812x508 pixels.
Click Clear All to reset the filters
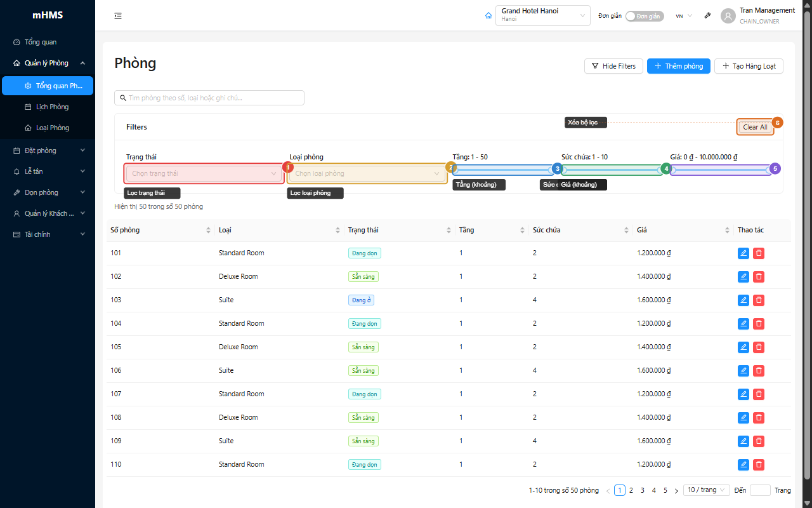point(755,127)
